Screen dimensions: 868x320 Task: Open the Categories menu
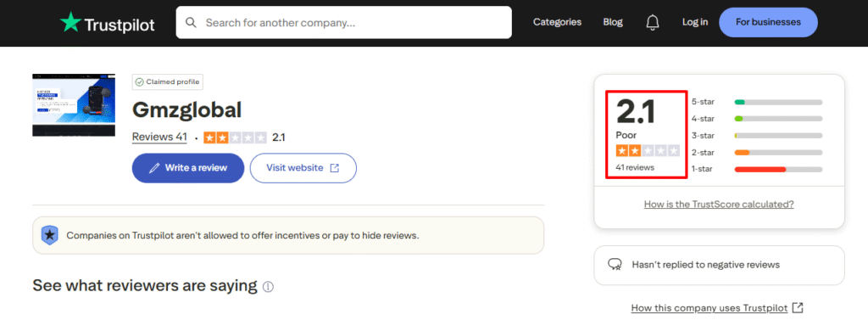coord(557,22)
